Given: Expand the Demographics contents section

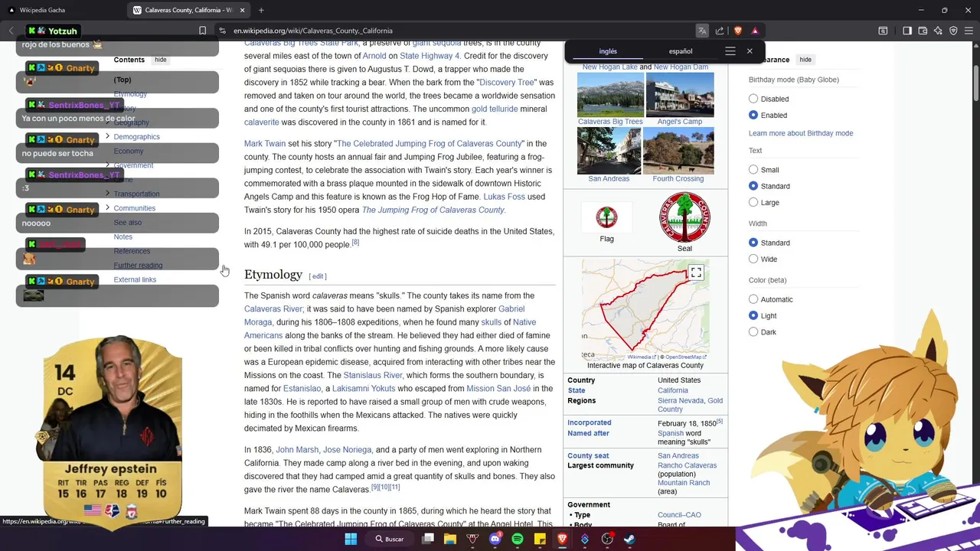Looking at the screenshot, I should pyautogui.click(x=107, y=136).
